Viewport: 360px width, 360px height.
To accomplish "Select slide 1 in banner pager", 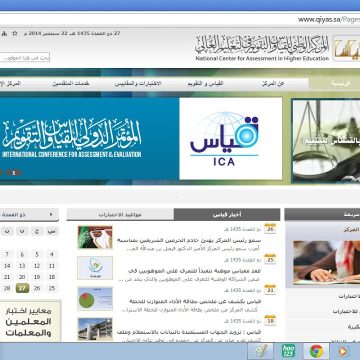I will [14, 173].
